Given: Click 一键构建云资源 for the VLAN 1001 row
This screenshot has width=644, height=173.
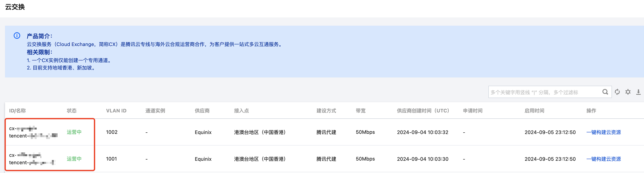Looking at the screenshot, I should [603, 159].
